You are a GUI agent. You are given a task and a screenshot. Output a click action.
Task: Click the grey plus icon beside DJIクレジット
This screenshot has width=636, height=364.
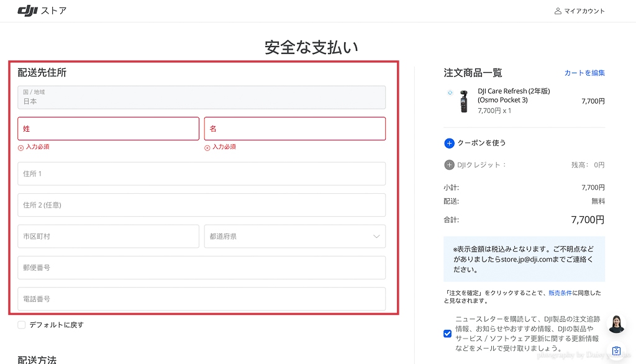coord(449,165)
